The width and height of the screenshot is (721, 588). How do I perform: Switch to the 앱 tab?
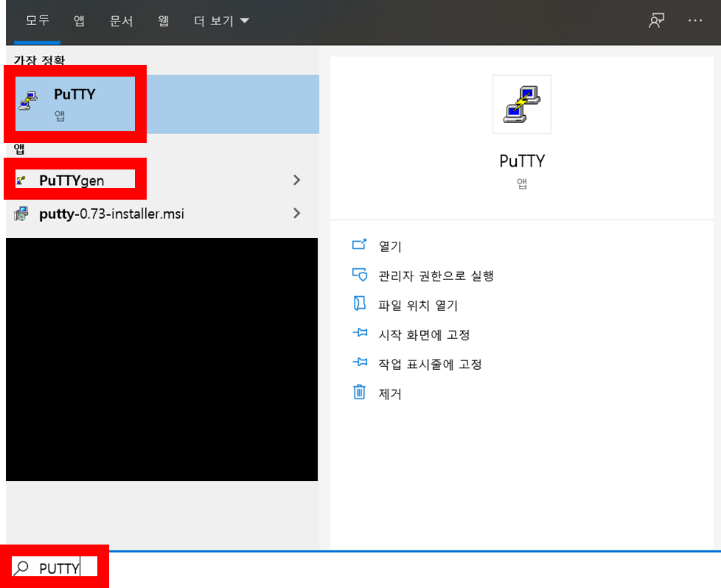click(79, 21)
